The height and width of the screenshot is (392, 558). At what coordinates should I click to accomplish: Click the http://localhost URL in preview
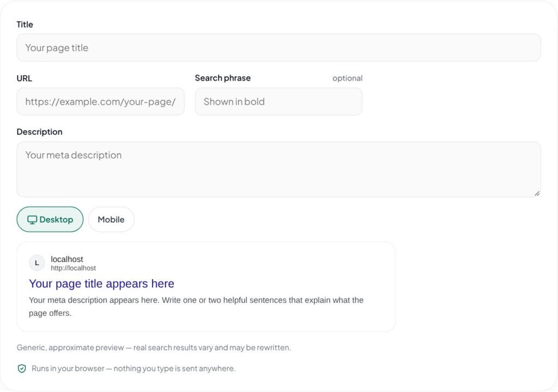click(73, 268)
